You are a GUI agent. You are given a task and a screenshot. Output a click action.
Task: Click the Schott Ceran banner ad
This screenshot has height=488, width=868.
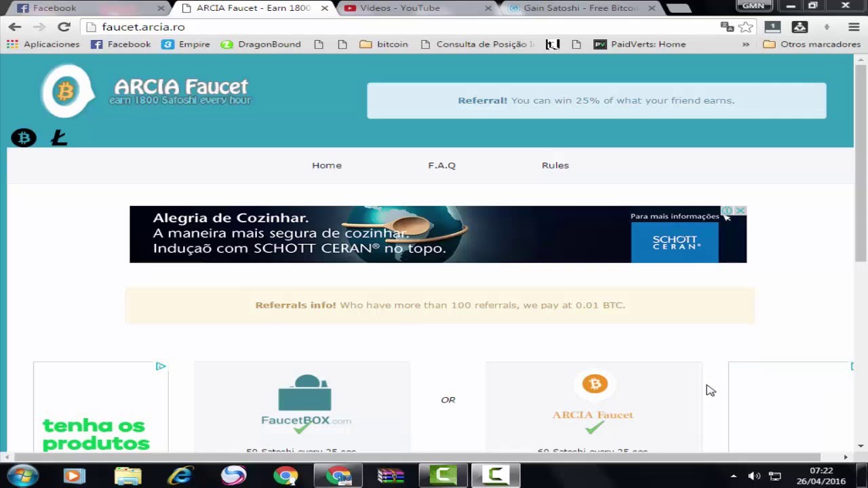click(x=438, y=235)
